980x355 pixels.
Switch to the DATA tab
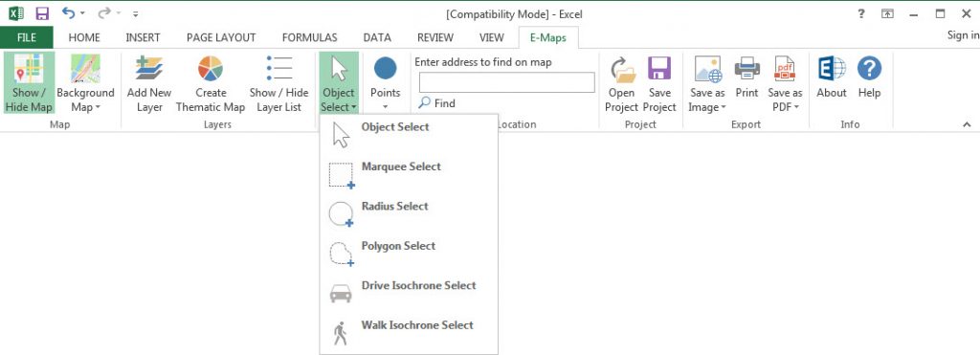tap(377, 37)
